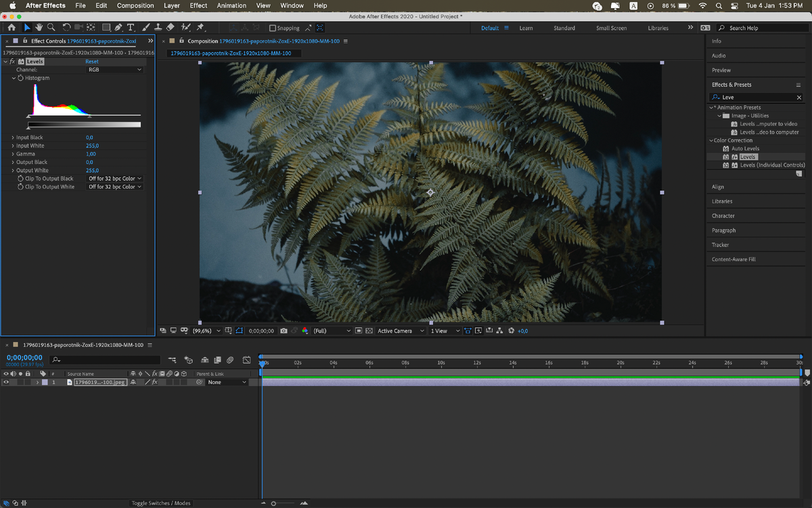The width and height of the screenshot is (812, 508).
Task: Switch to the Small Screen workspace
Action: (x=610, y=28)
